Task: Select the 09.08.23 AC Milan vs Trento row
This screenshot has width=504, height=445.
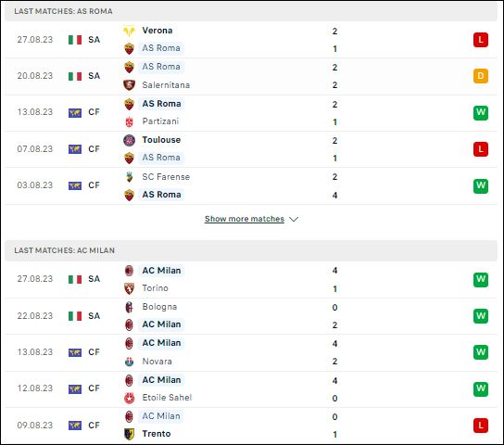Action: coord(251,426)
